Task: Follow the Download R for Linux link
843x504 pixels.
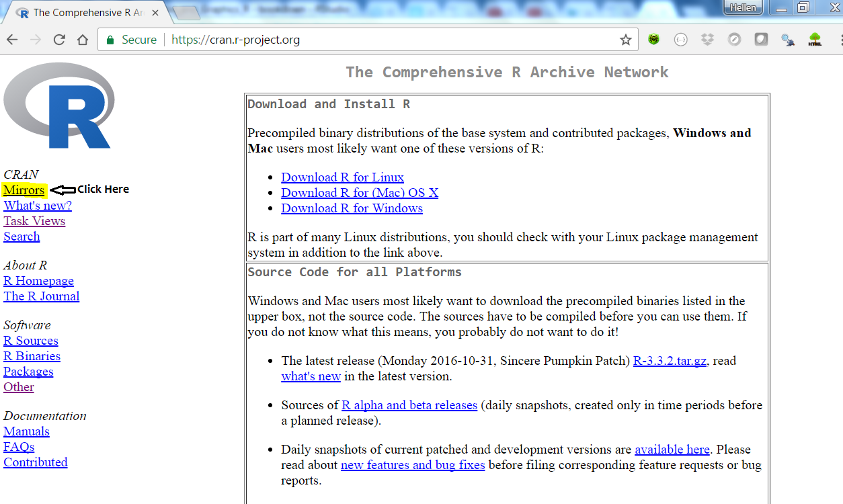Action: [343, 177]
